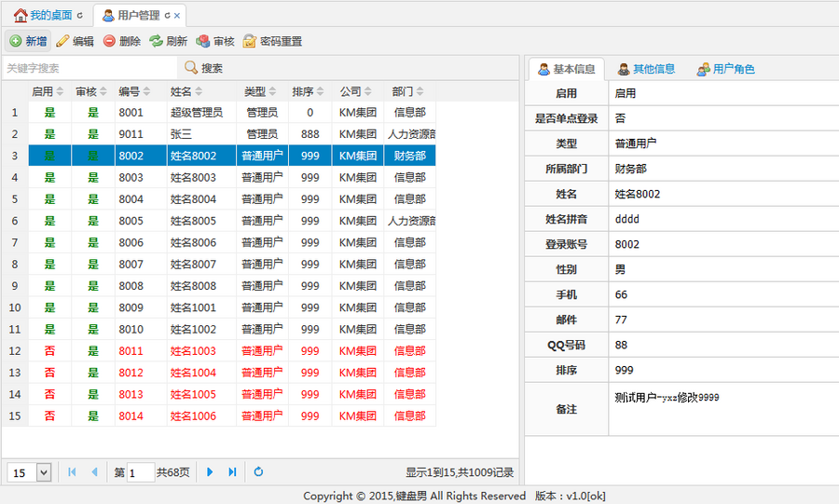Click the 备注 value 测试用户-yxz修改9999
Viewport: 839px width, 504px height.
(667, 398)
